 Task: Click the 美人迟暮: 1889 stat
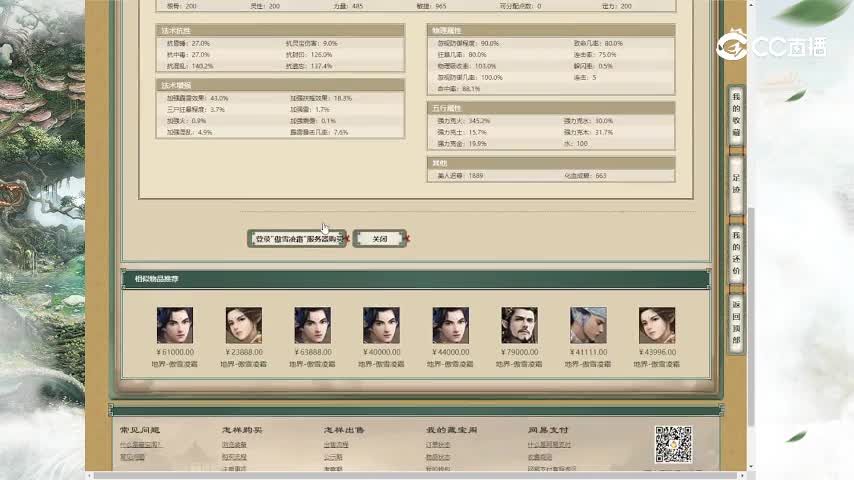pyautogui.click(x=460, y=176)
